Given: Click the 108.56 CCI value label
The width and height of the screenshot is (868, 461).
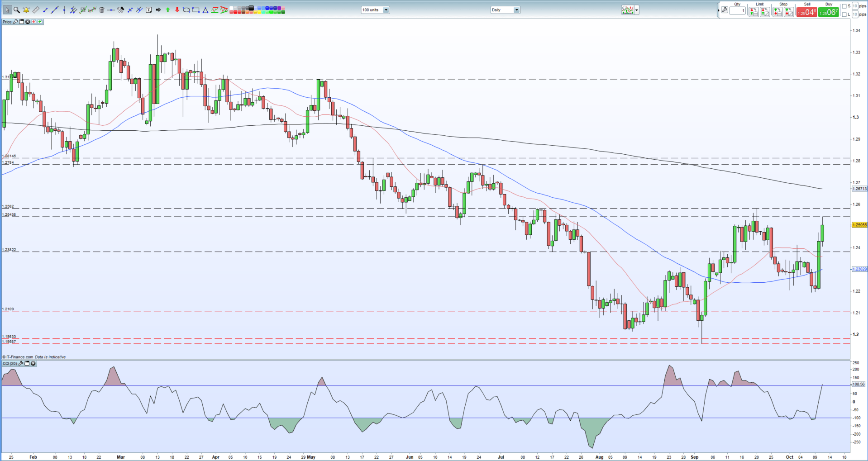Looking at the screenshot, I should coord(858,384).
